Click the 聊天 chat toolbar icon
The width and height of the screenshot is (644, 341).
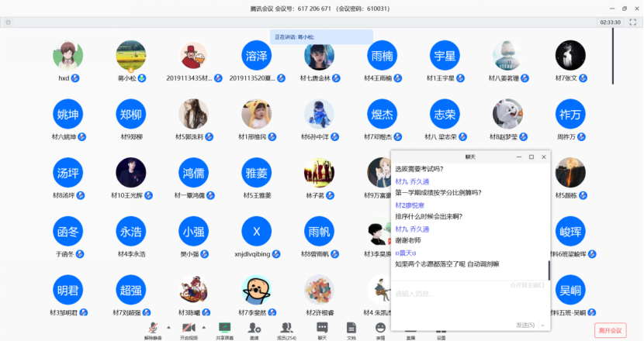coord(322,328)
